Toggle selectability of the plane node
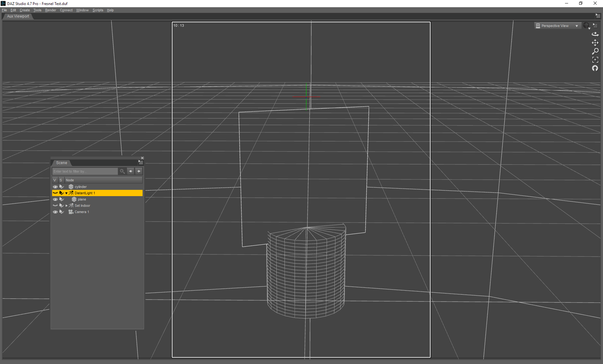The width and height of the screenshot is (603, 364). tap(62, 199)
